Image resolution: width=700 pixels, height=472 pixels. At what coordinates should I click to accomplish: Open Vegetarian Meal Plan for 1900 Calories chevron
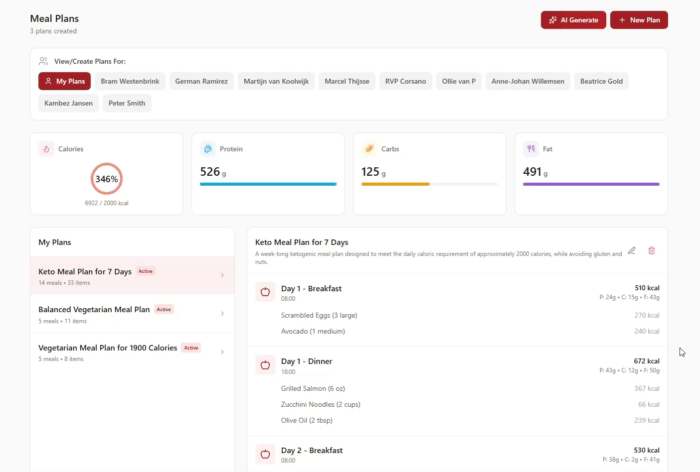tap(221, 352)
